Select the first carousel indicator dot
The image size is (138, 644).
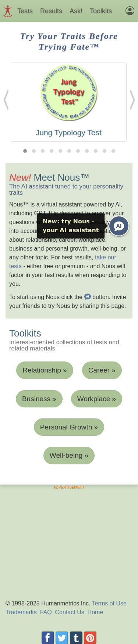[25, 151]
